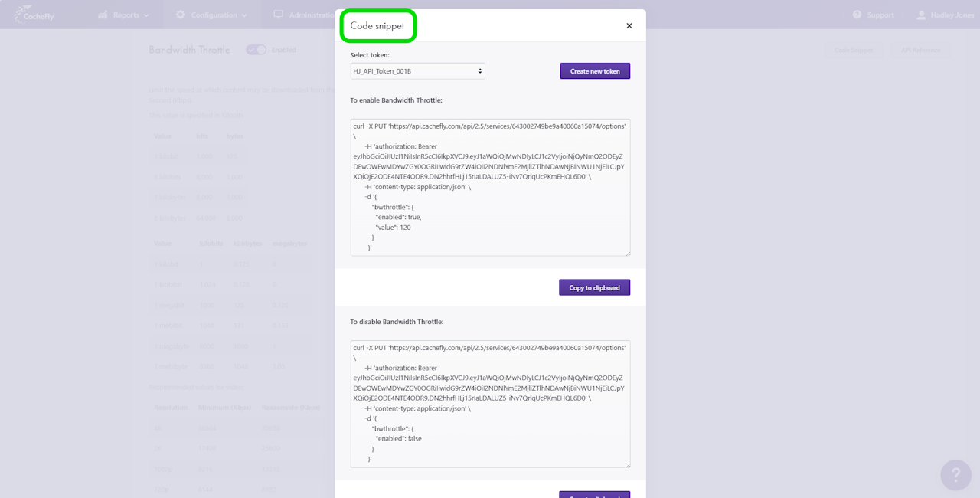Viewport: 980px width, 498px height.
Task: Expand the Configuration menu chevron
Action: (x=243, y=15)
